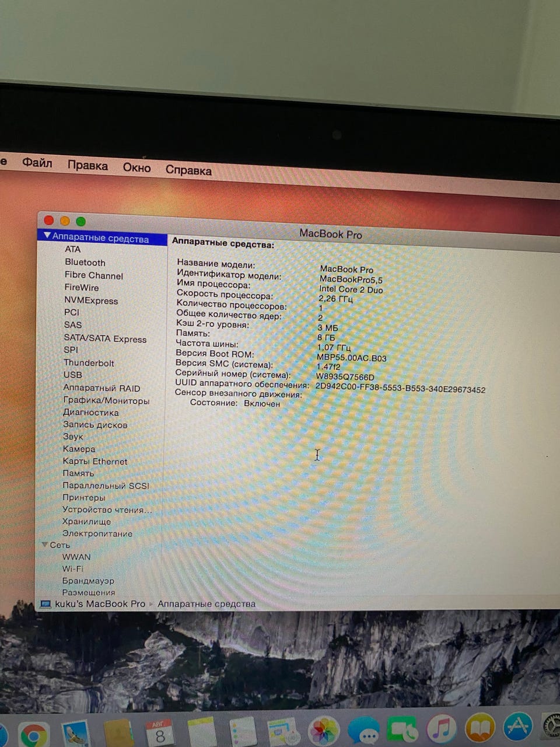Image resolution: width=560 pixels, height=747 pixels.
Task: Select Хранилище in the sidebar
Action: (86, 522)
